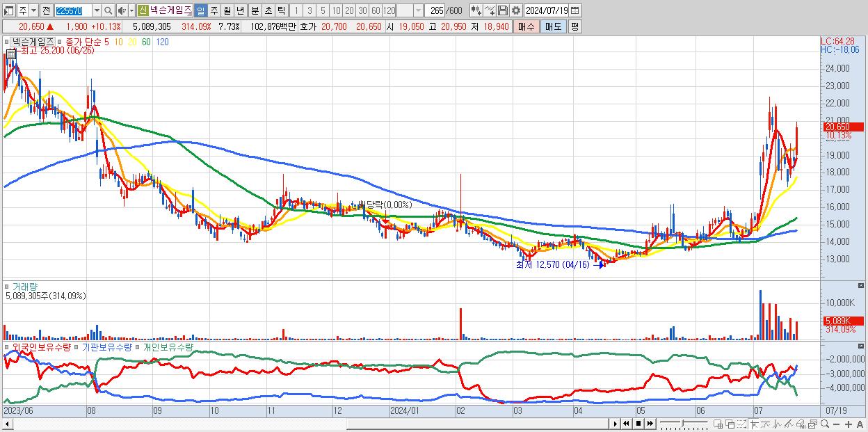
Task: Select the 틱 (tick) period button
Action: 281,10
